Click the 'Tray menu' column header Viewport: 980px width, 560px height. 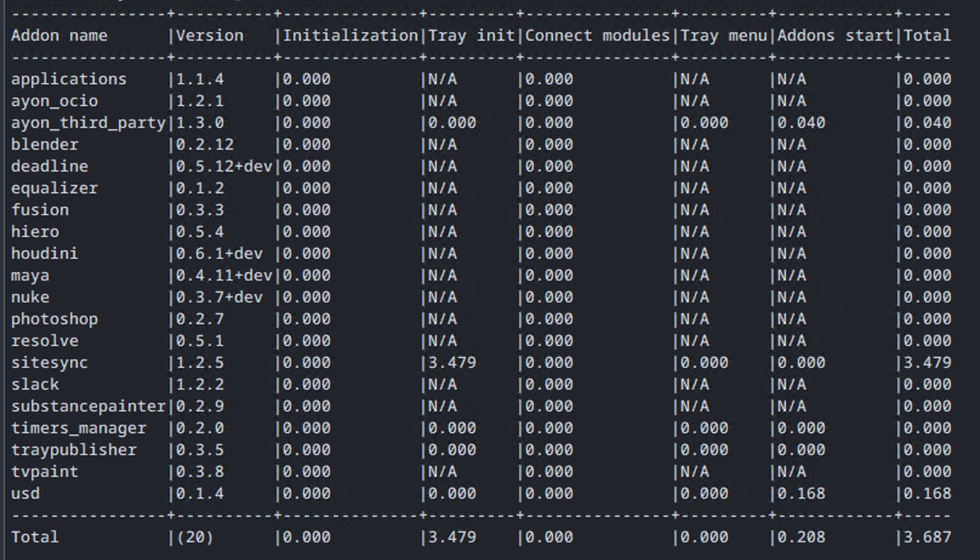coord(724,36)
